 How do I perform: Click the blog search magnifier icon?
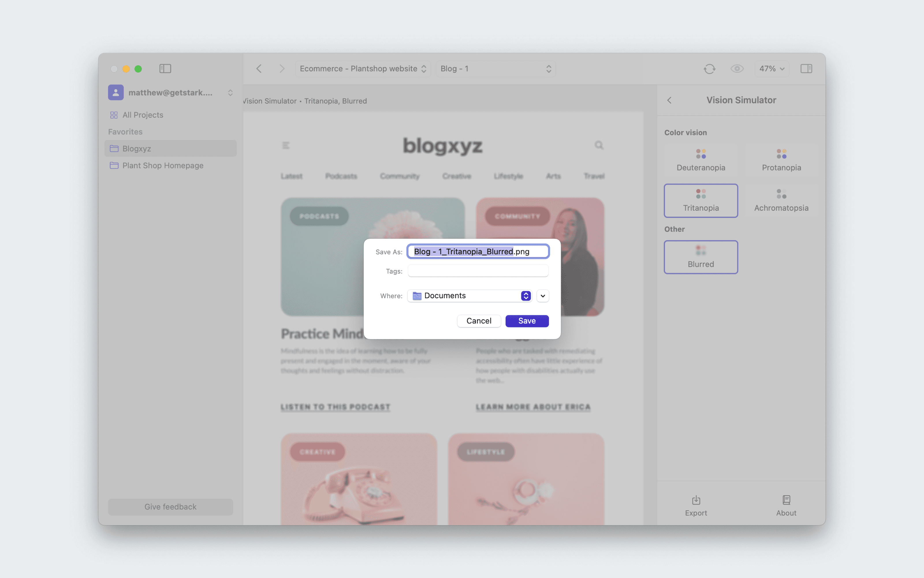599,145
